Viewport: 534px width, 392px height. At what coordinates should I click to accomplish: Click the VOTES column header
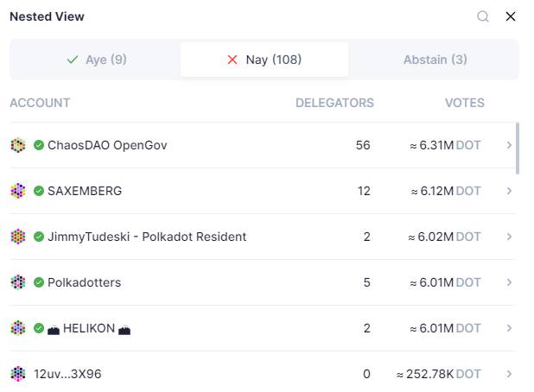[x=465, y=103]
